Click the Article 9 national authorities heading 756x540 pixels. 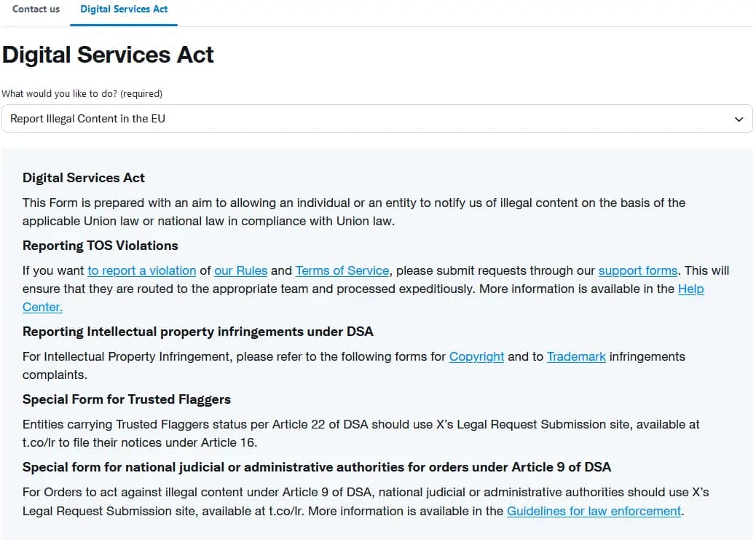click(x=317, y=467)
